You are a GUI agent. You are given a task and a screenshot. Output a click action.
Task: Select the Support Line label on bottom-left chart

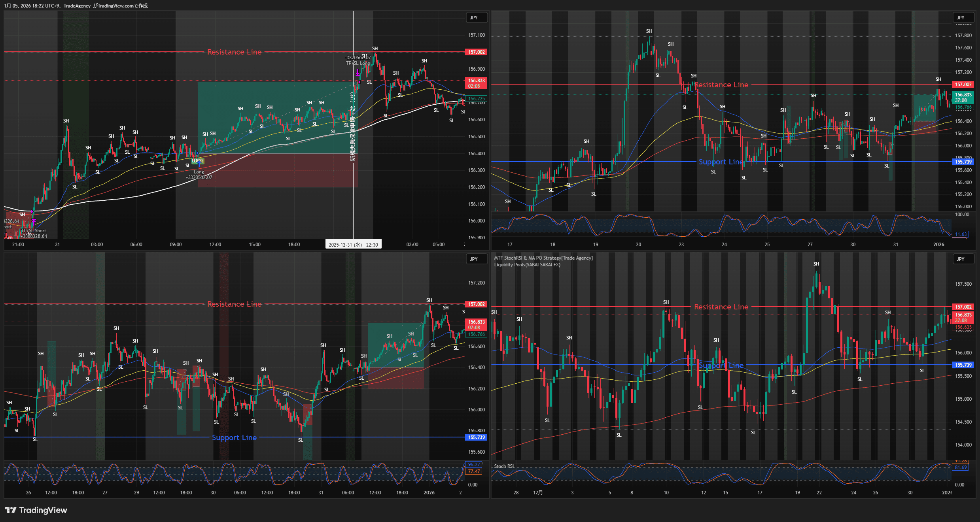click(234, 437)
